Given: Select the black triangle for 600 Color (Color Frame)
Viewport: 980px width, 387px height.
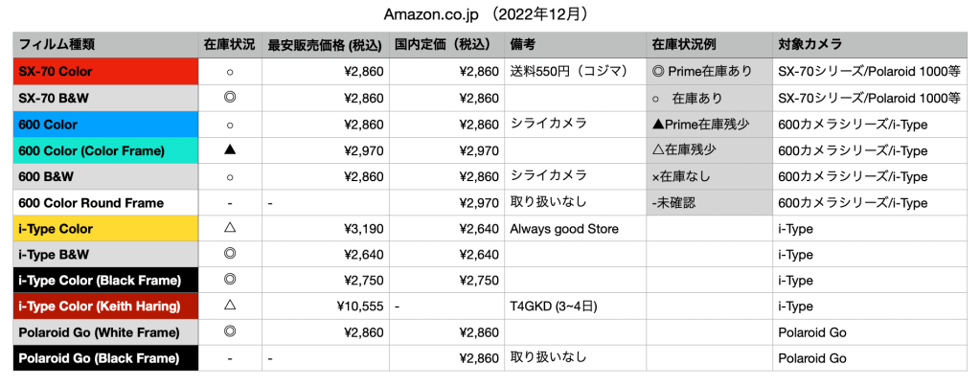Looking at the screenshot, I should click(229, 150).
